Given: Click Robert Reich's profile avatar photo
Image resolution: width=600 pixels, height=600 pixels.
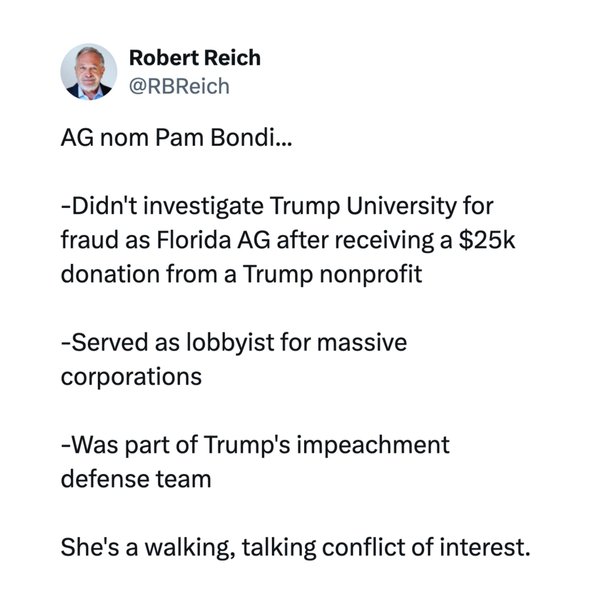Looking at the screenshot, I should (90, 71).
